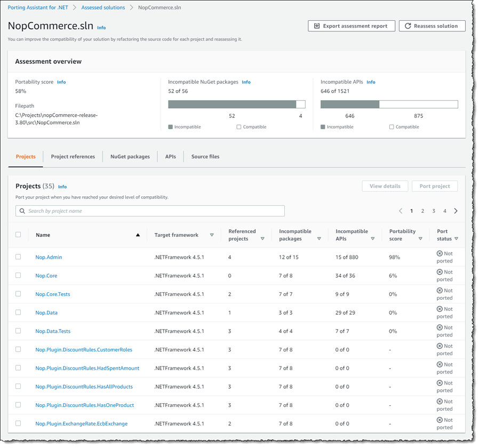Check the Nop.Data.Tests row checkbox
This screenshot has height=448, width=480.
[18, 331]
